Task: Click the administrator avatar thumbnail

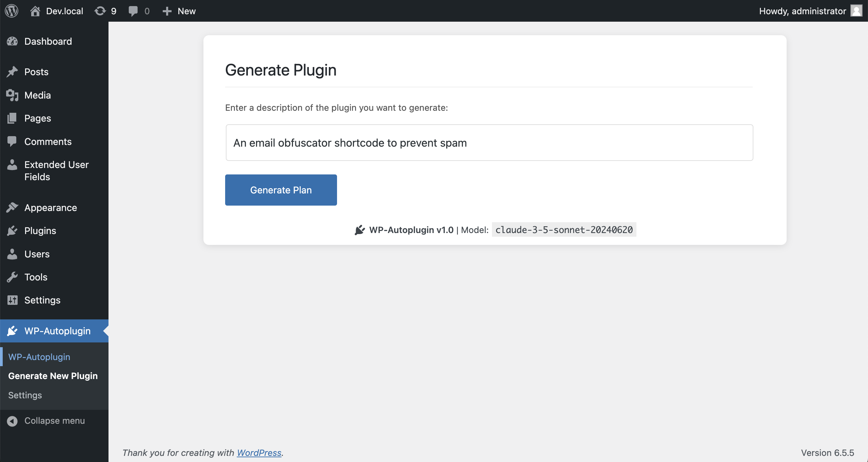Action: pos(856,11)
